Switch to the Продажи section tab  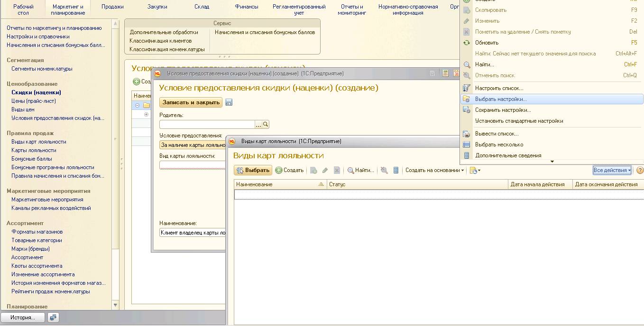(x=113, y=7)
